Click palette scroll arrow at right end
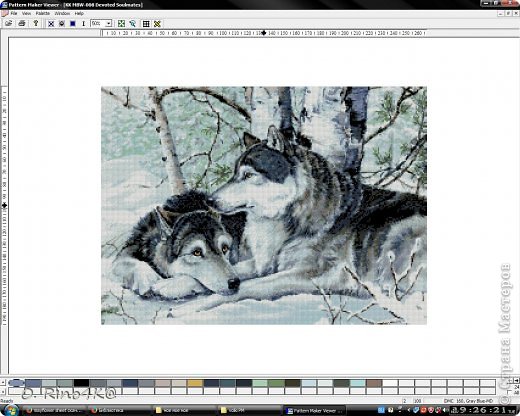 click(x=517, y=380)
